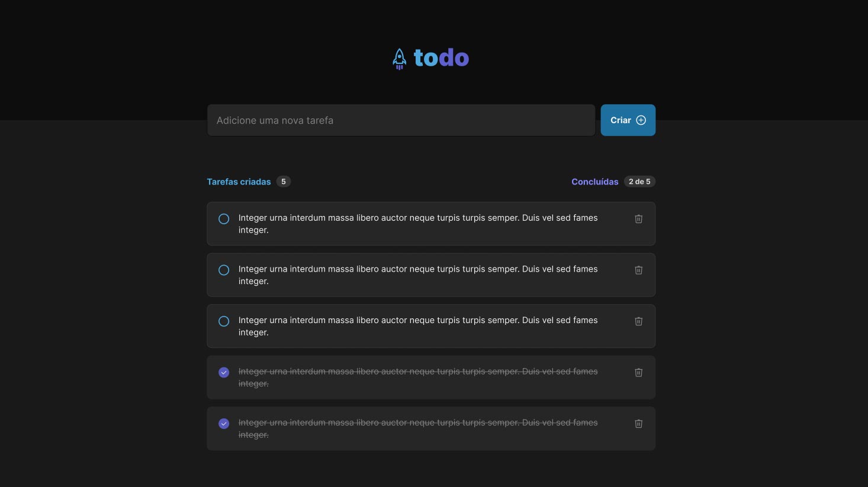Click the 'Adicione uma nova tarefa' input field
This screenshot has width=868, height=487.
click(401, 120)
